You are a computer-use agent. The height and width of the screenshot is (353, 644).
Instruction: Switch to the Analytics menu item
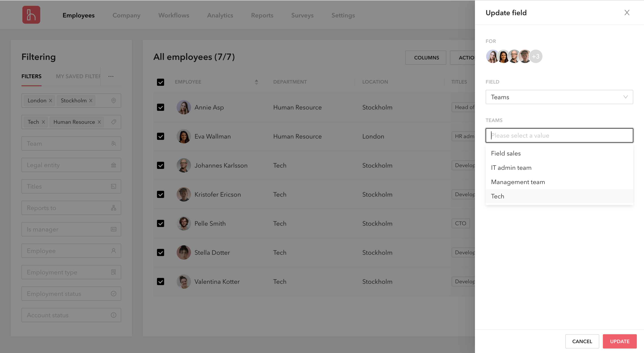point(220,15)
